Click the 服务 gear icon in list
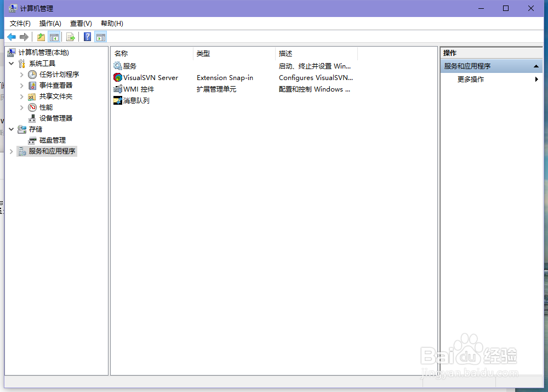548x392 pixels. click(117, 66)
